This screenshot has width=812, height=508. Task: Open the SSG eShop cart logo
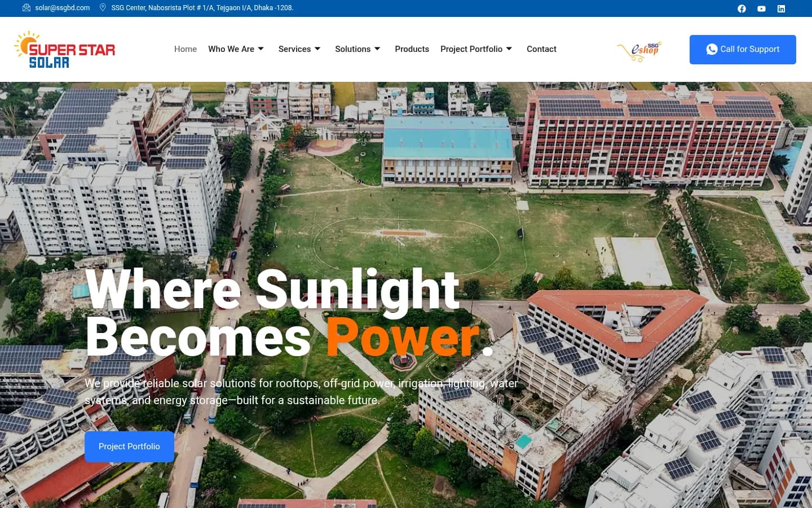point(639,51)
